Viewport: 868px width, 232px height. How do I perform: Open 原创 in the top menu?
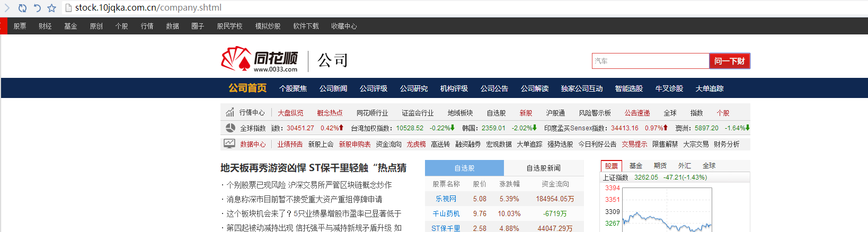(x=96, y=26)
